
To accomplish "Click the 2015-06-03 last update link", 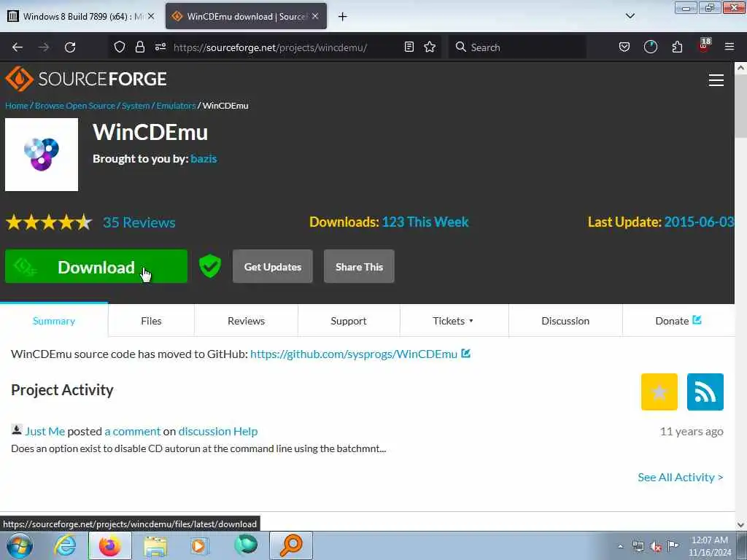I will (x=699, y=222).
